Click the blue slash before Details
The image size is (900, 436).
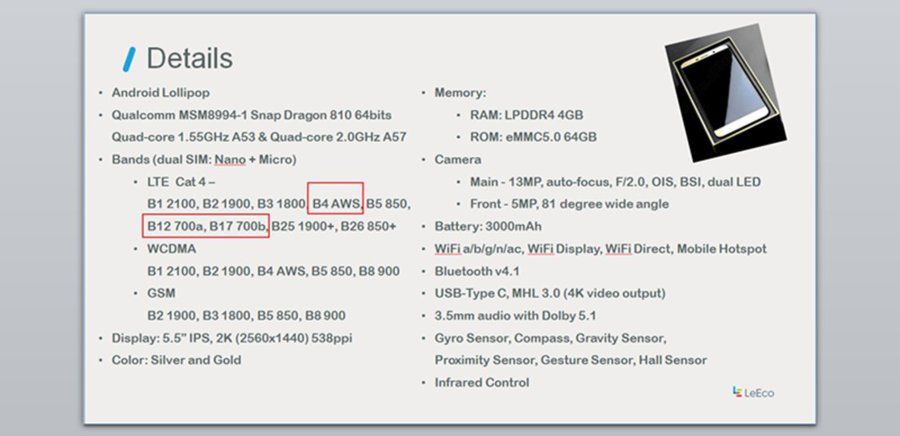[x=129, y=59]
